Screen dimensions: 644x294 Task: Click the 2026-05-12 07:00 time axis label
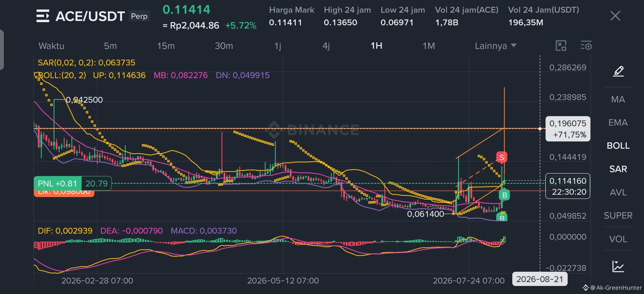click(x=283, y=281)
